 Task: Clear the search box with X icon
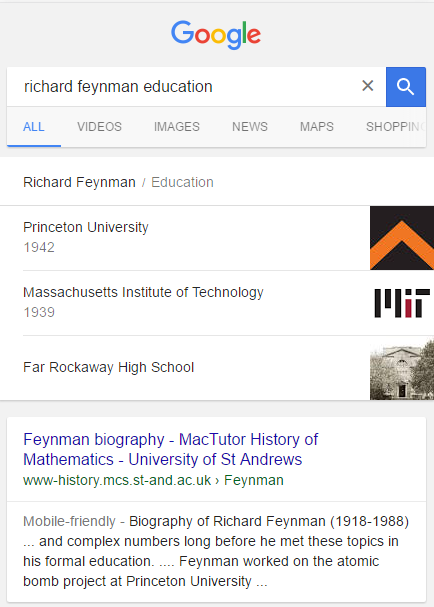click(368, 86)
